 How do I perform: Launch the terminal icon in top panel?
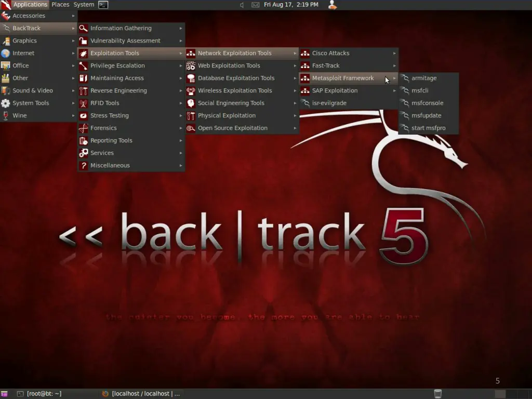pos(103,5)
